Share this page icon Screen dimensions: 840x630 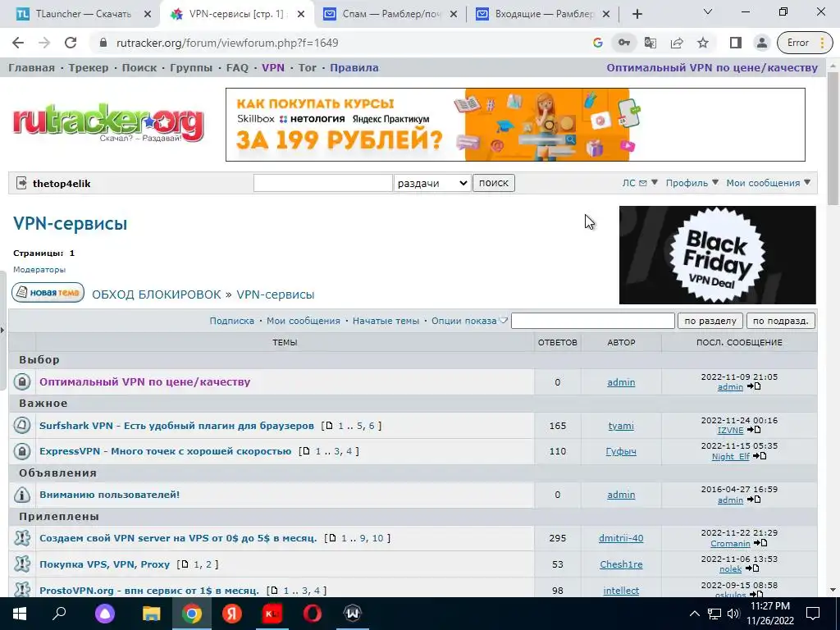point(677,43)
